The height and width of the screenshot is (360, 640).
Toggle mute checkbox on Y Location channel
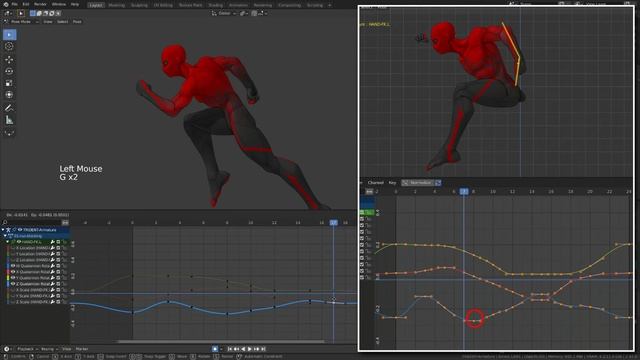[x=58, y=254]
